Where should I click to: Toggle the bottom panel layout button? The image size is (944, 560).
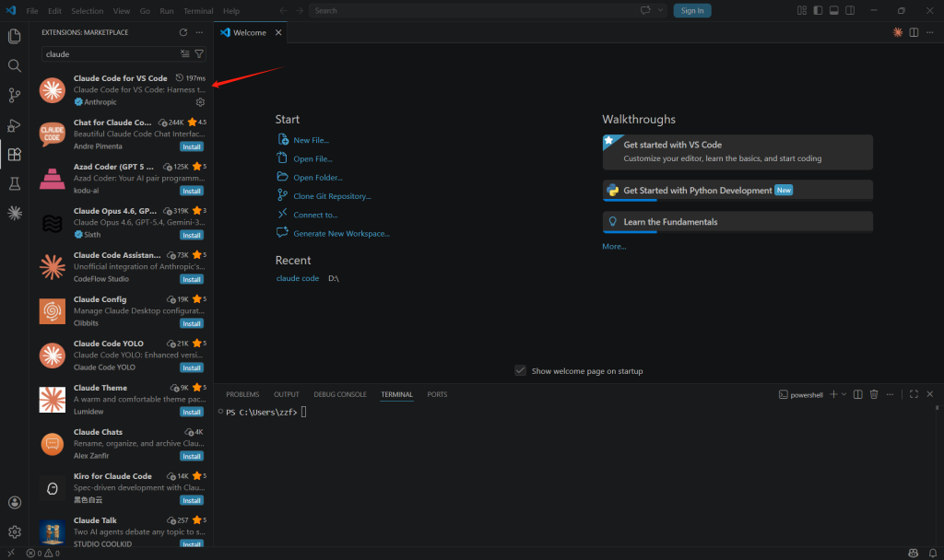tap(833, 11)
